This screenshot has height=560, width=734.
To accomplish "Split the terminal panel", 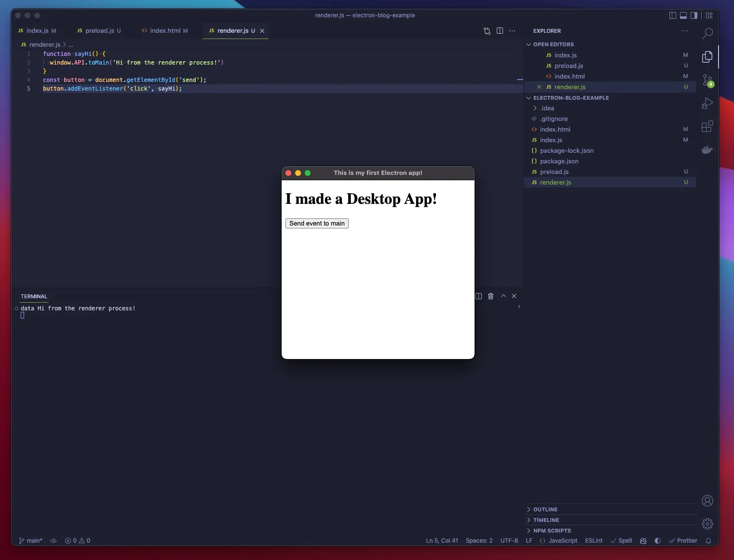I will coord(479,296).
